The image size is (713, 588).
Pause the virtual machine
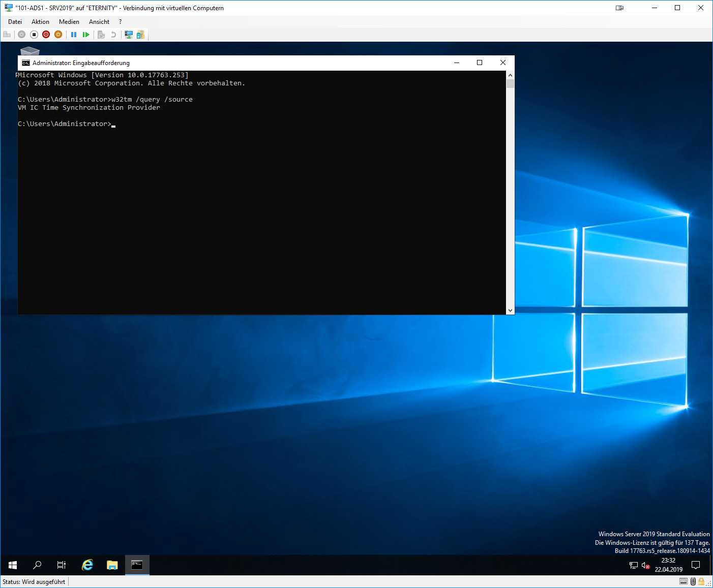[74, 35]
